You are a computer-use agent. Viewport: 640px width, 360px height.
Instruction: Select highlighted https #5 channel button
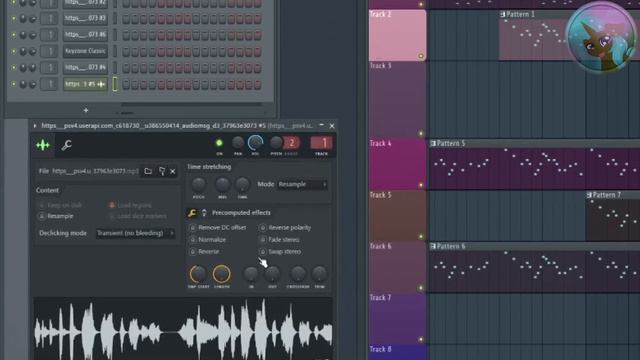(85, 84)
